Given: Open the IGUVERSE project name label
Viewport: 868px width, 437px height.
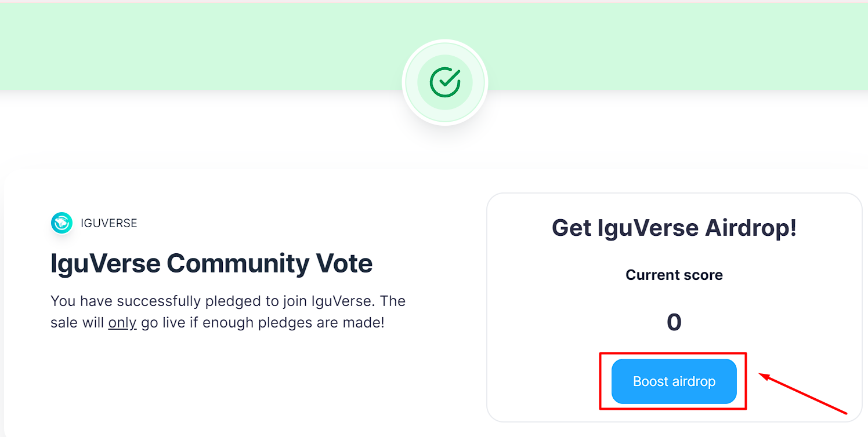Looking at the screenshot, I should tap(109, 223).
